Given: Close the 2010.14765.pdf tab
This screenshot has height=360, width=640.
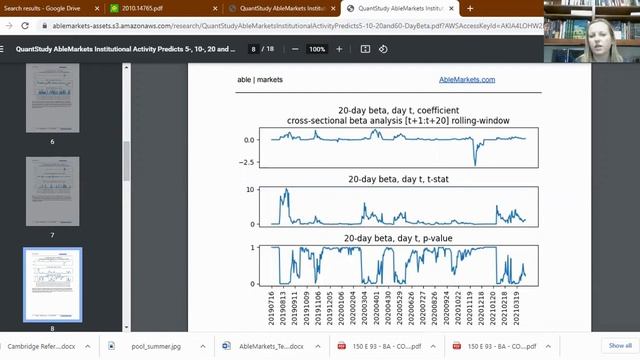Looking at the screenshot, I should pyautogui.click(x=215, y=8).
